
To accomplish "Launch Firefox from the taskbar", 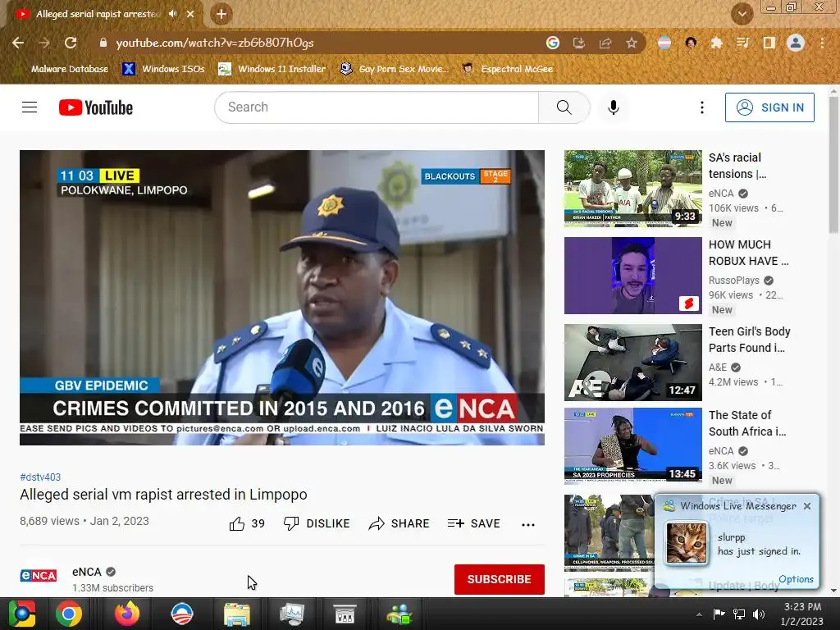I will 127,614.
